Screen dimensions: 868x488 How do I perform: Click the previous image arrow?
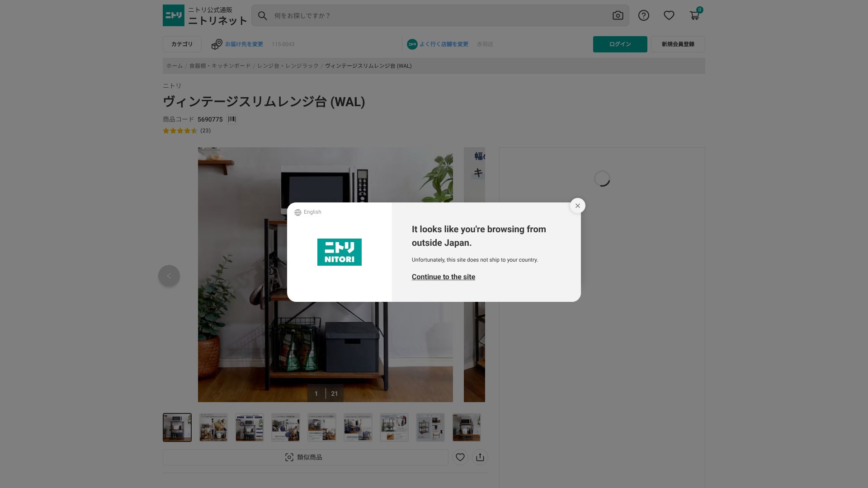(169, 276)
